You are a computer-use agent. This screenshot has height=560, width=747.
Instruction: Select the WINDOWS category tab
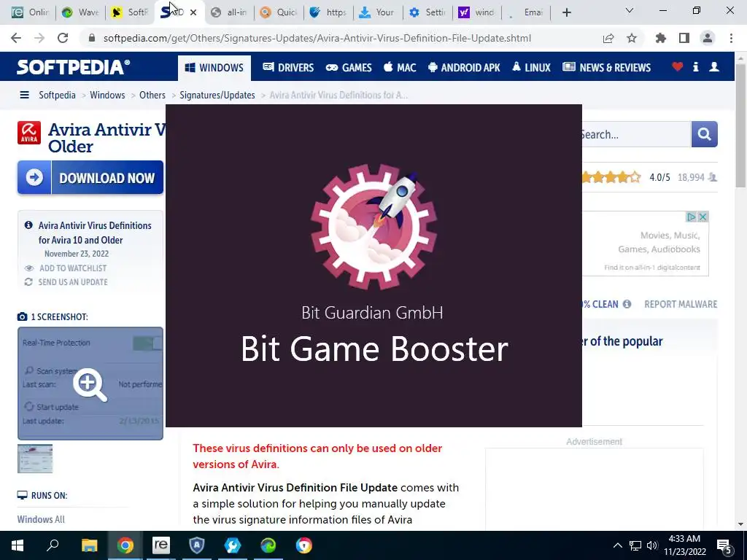214,68
